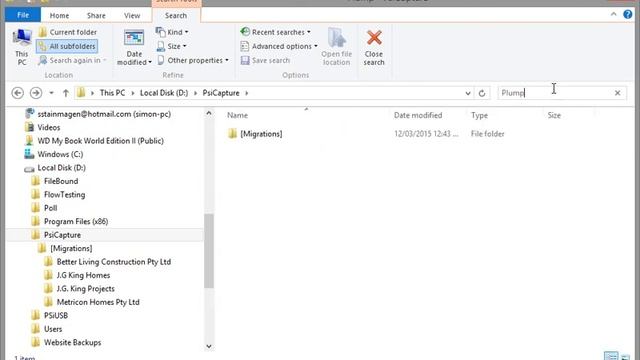Refresh the current folder view
640x360 pixels.
click(482, 93)
